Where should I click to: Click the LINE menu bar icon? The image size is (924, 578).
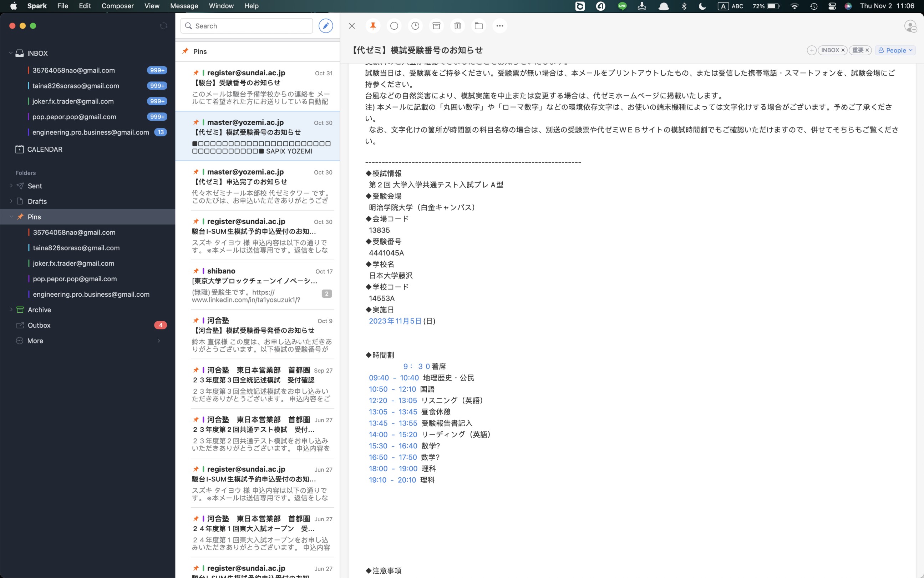pyautogui.click(x=622, y=6)
